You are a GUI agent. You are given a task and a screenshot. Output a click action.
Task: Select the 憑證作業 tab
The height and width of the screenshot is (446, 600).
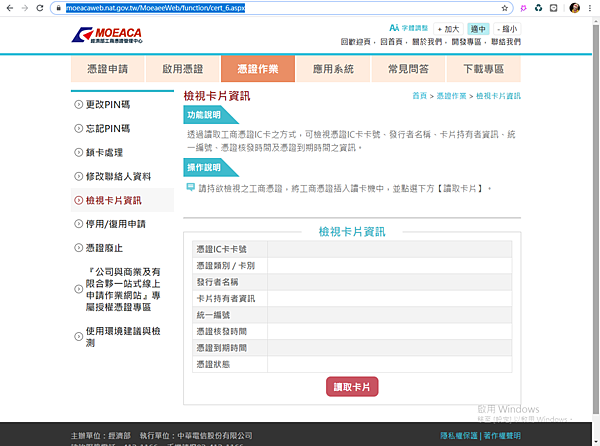[x=258, y=69]
